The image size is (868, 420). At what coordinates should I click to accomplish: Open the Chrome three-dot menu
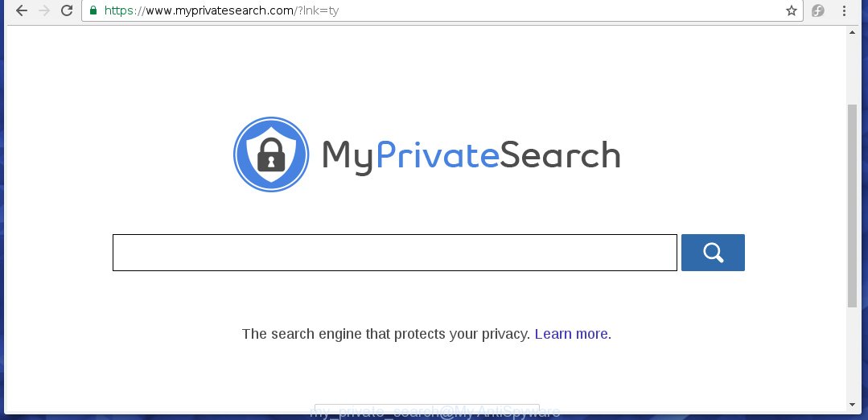coord(844,10)
